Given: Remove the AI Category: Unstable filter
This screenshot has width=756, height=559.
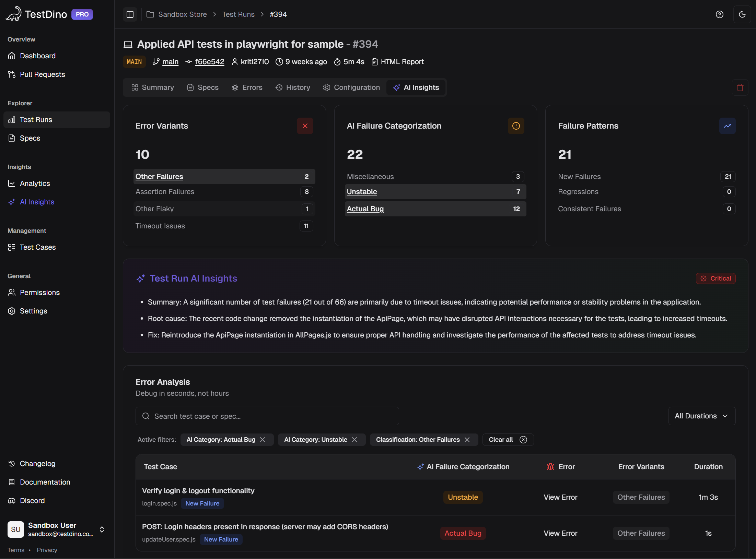Looking at the screenshot, I should point(355,439).
